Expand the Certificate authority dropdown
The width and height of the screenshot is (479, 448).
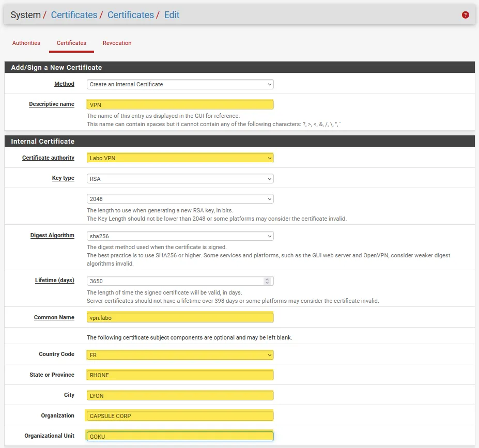(180, 158)
